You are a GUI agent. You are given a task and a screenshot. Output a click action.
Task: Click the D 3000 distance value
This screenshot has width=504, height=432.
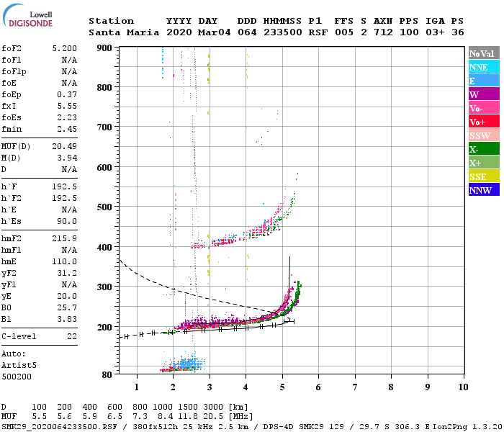[x=213, y=408]
